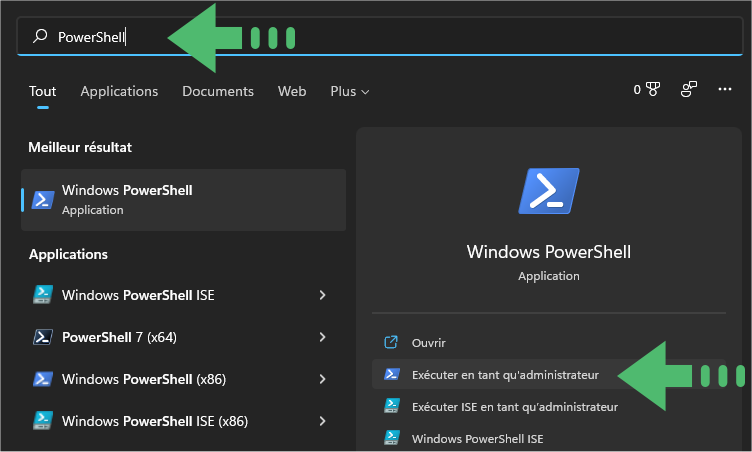
Task: Click Exécuter en tant qu'administrateur
Action: tap(549, 374)
